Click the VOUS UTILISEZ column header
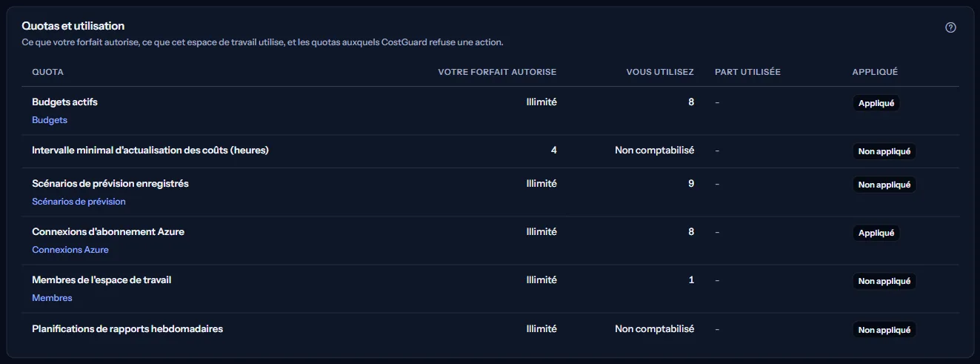The image size is (980, 364). [660, 72]
